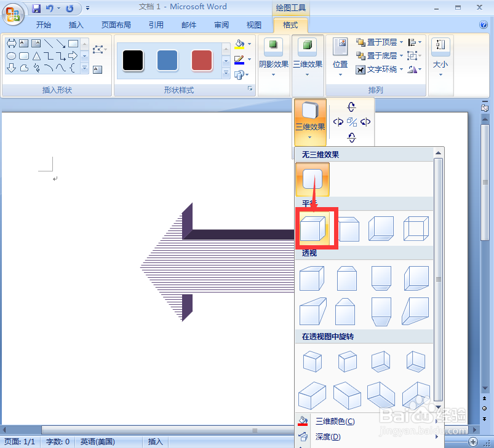The height and width of the screenshot is (448, 494).
Task: Tilt the 3D shape left
Action: pos(338,122)
